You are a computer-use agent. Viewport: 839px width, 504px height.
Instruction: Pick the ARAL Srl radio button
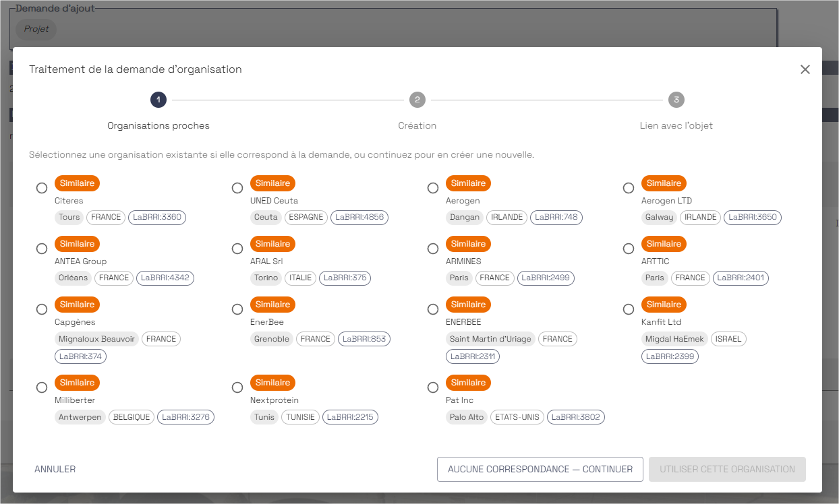pyautogui.click(x=237, y=249)
